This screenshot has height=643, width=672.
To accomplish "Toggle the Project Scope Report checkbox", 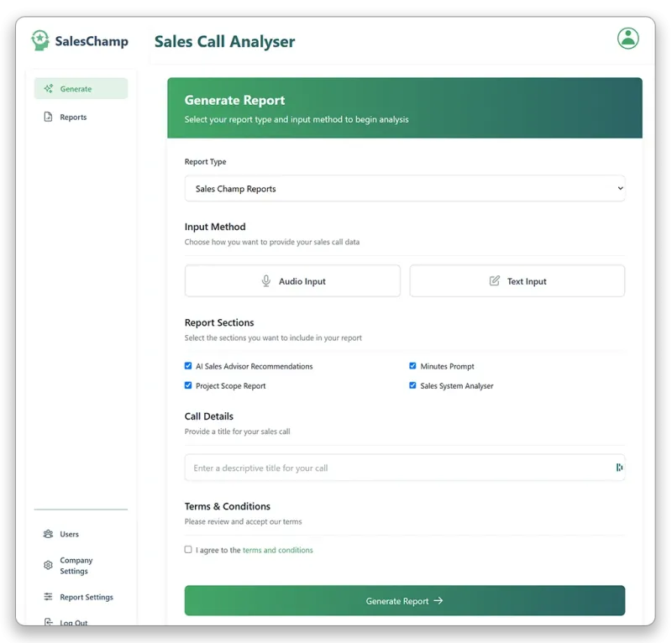I will [x=188, y=385].
